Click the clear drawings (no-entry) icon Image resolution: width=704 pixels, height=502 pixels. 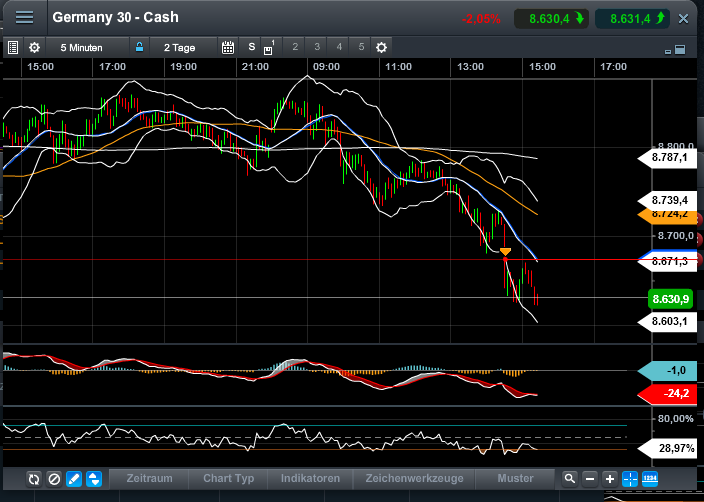(54, 479)
